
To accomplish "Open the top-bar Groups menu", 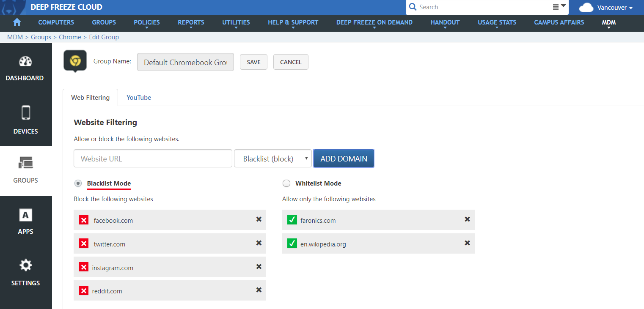I will tap(104, 22).
